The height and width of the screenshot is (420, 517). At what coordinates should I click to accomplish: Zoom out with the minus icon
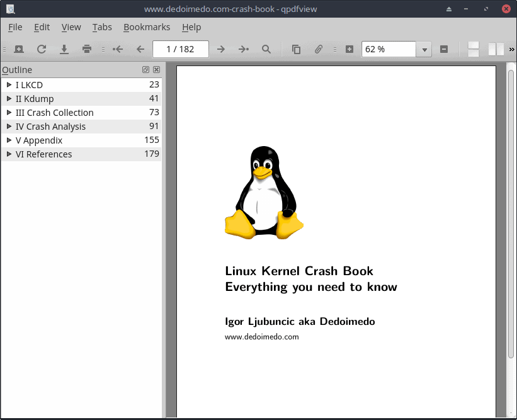click(x=444, y=49)
